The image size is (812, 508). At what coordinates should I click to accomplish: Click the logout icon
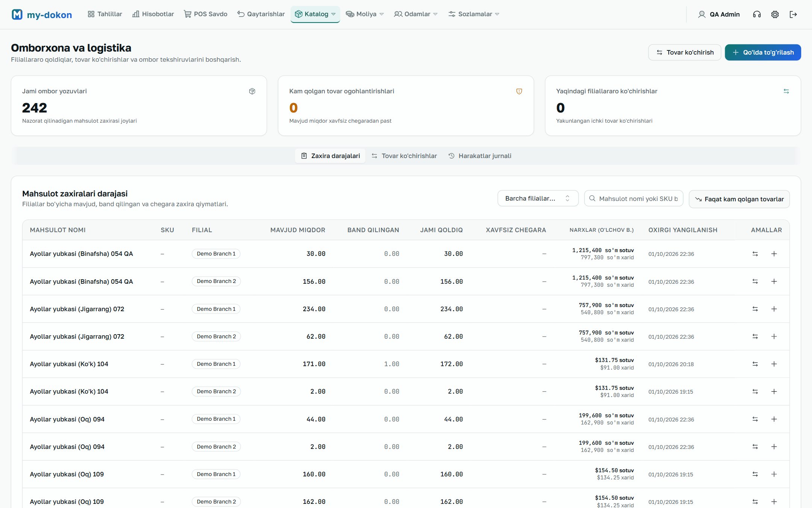(793, 14)
